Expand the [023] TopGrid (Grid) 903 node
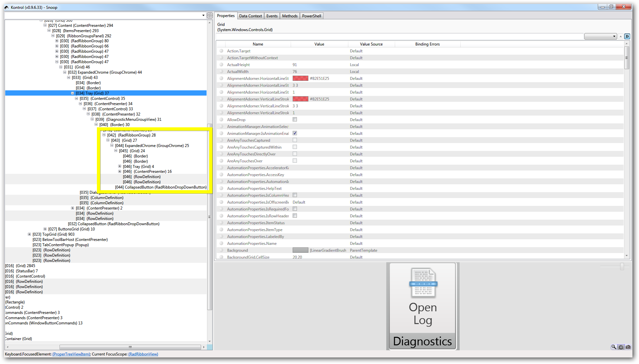This screenshot has height=364, width=639. point(29,234)
